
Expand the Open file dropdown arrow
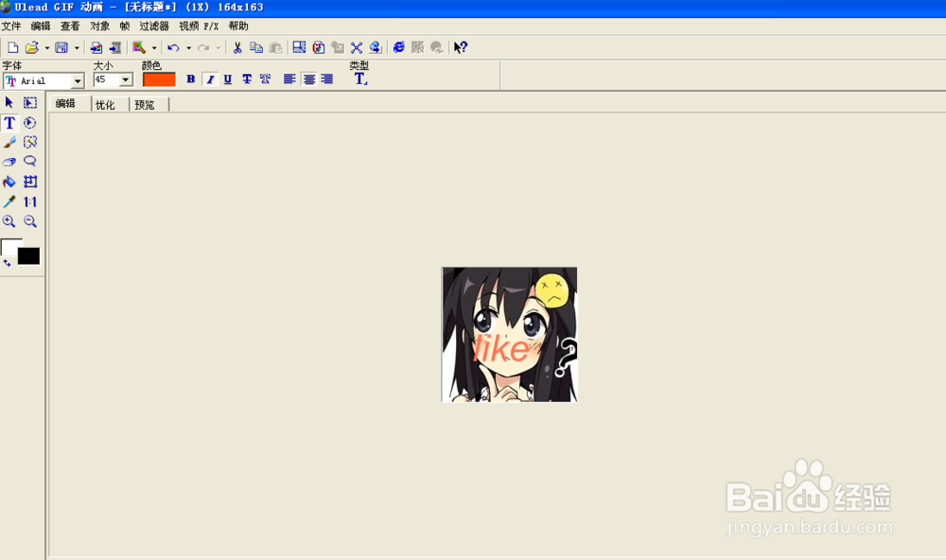47,47
